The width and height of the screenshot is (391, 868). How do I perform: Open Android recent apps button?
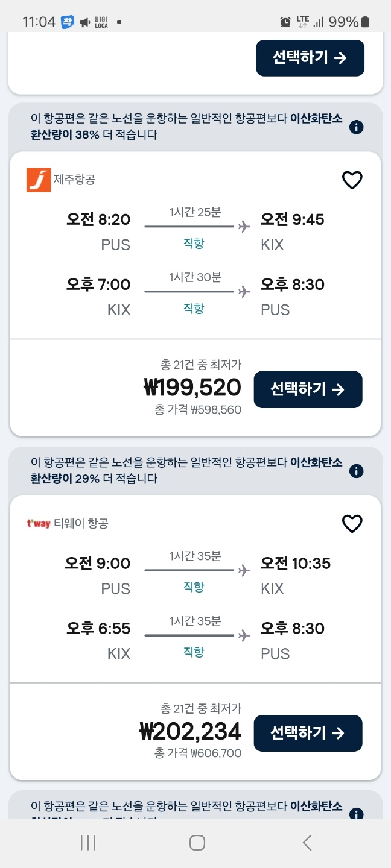(88, 842)
